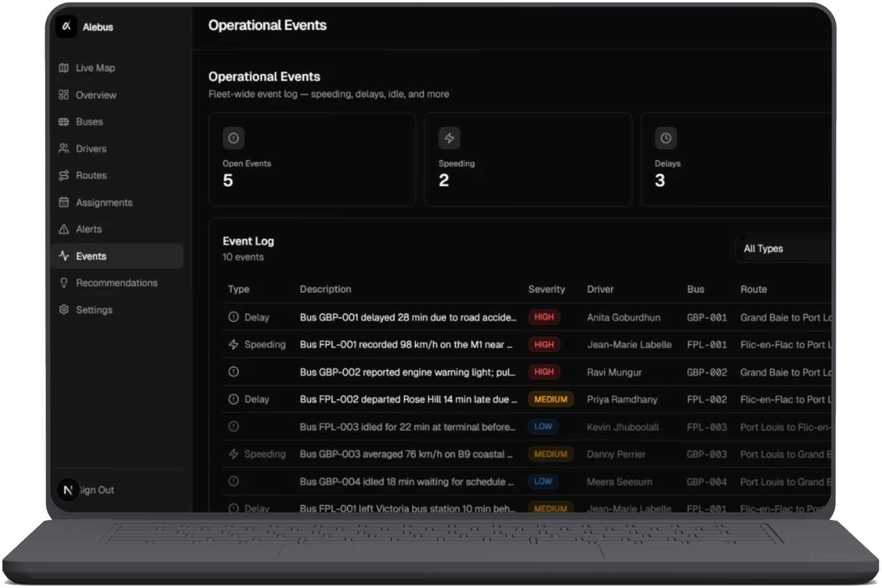Click the Alebus logo icon
This screenshot has height=588, width=882.
click(x=66, y=26)
